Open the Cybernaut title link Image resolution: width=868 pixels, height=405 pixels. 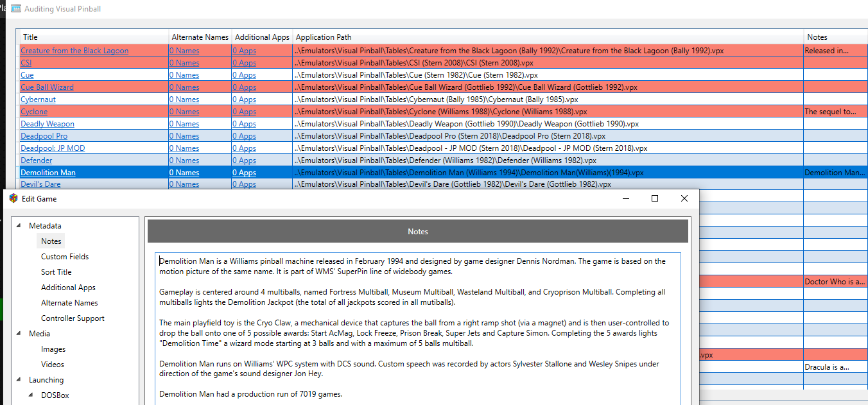pos(38,99)
